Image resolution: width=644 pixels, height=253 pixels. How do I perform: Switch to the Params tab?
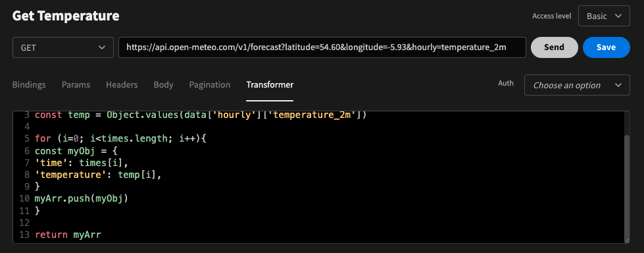pos(76,85)
